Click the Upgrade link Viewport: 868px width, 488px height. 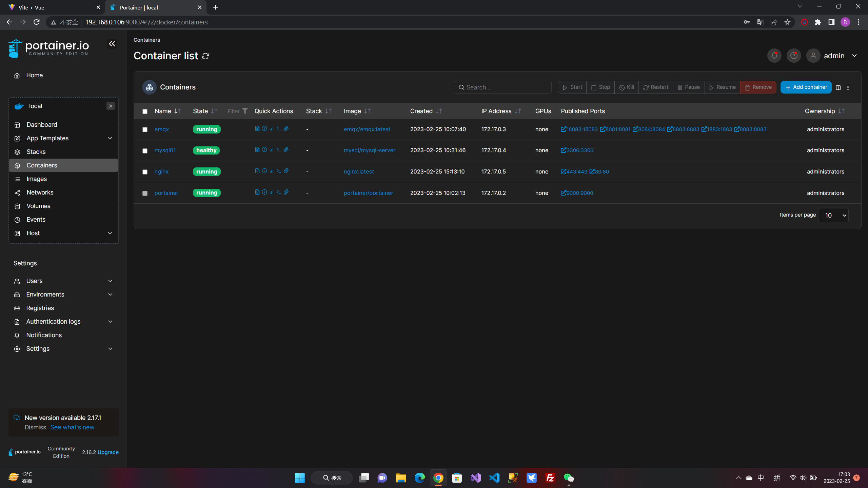(x=108, y=452)
